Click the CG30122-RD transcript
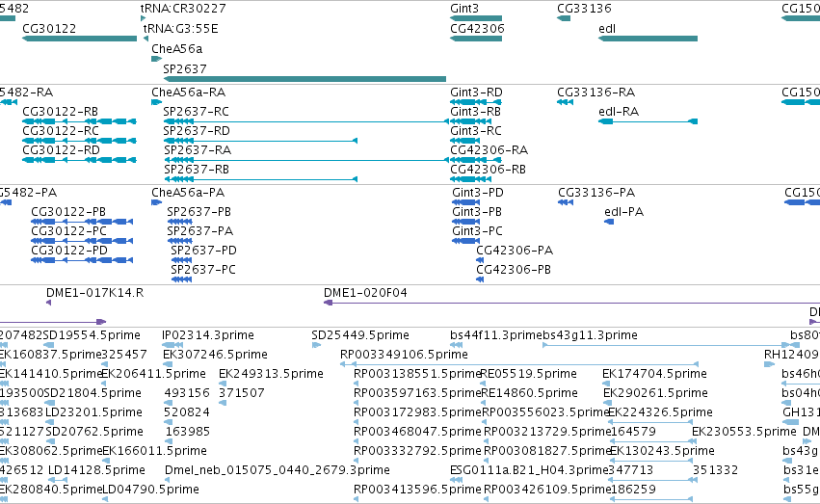Image resolution: width=820 pixels, height=504 pixels. [x=79, y=160]
